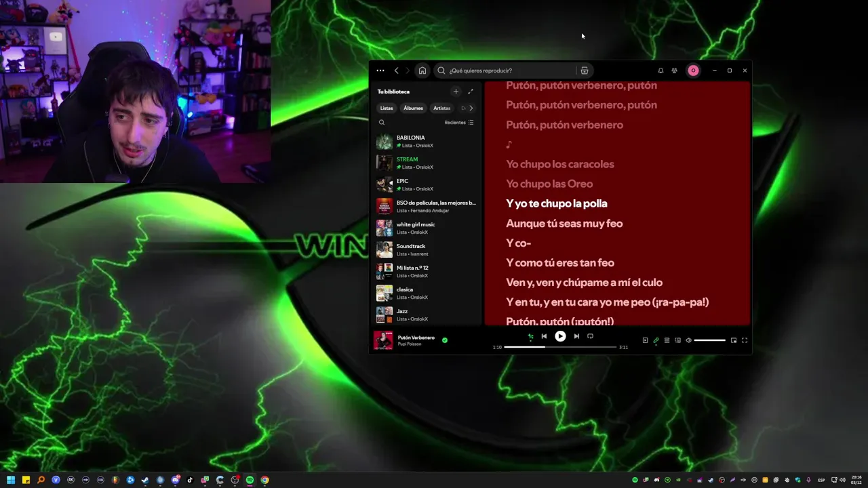Skip to next track

pos(576,336)
